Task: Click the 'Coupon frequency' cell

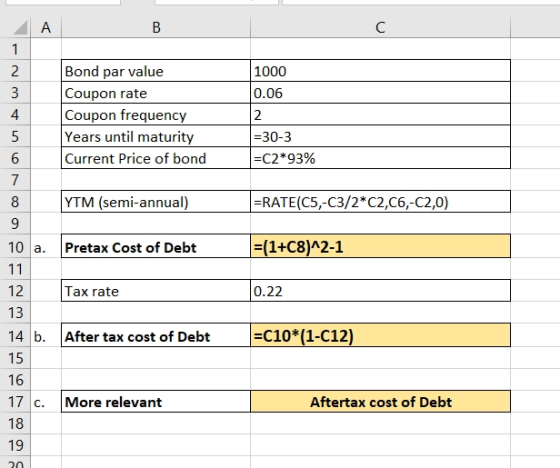Action: coord(156,114)
